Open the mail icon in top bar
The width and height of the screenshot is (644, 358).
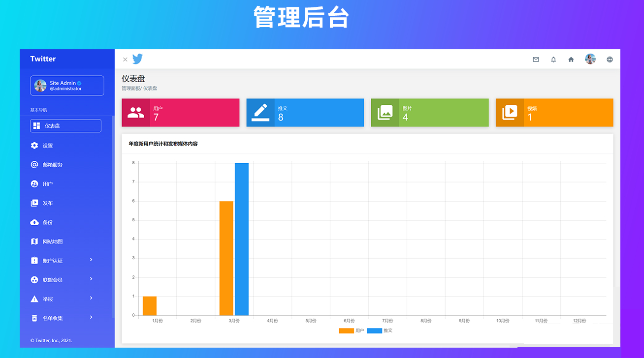pos(536,60)
